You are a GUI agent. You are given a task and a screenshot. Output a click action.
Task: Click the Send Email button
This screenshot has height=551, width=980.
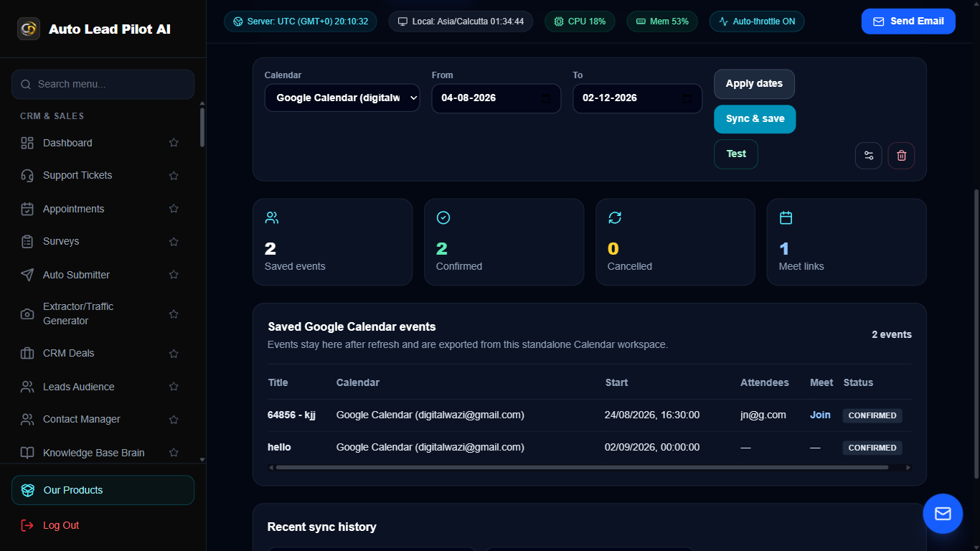coord(908,22)
